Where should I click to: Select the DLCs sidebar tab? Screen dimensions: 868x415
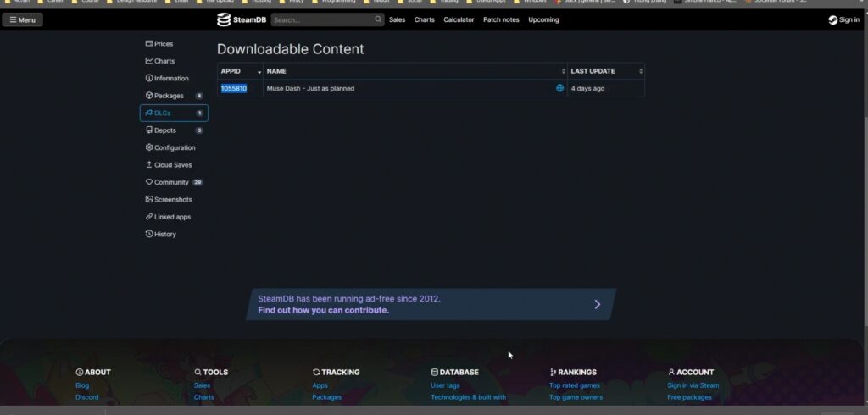(x=174, y=113)
